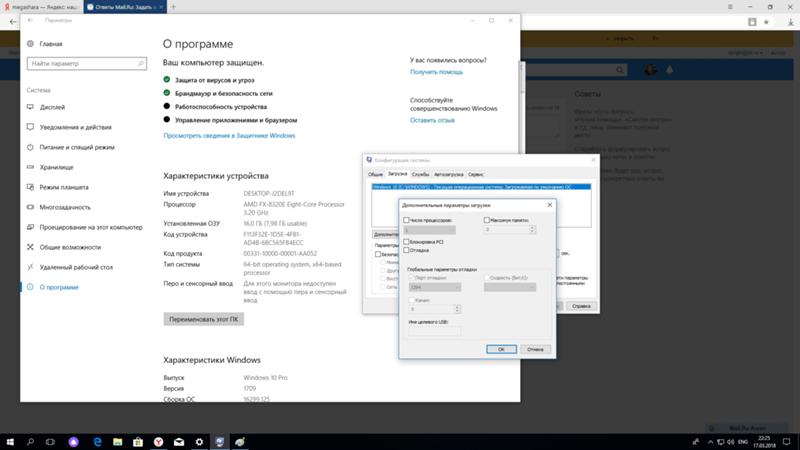Screen dimensions: 800x450
Task: Enable Число процессоров checkbox
Action: click(406, 220)
